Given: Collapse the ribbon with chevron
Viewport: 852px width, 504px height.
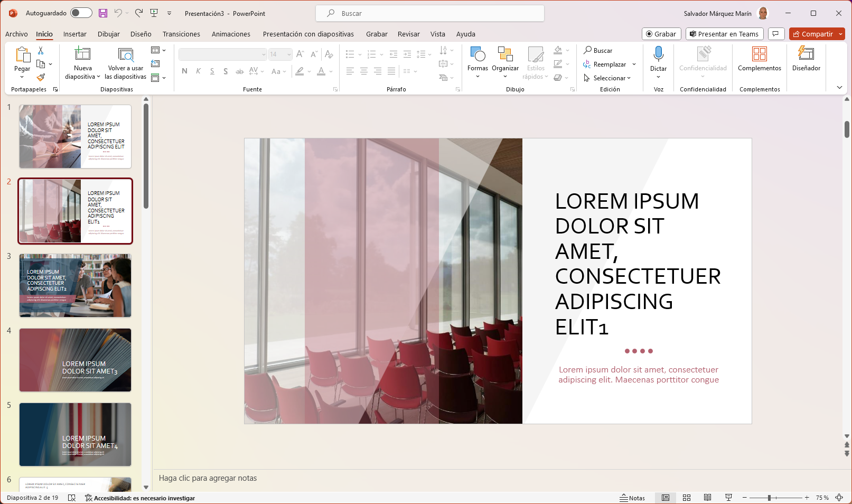Looking at the screenshot, I should pyautogui.click(x=839, y=88).
